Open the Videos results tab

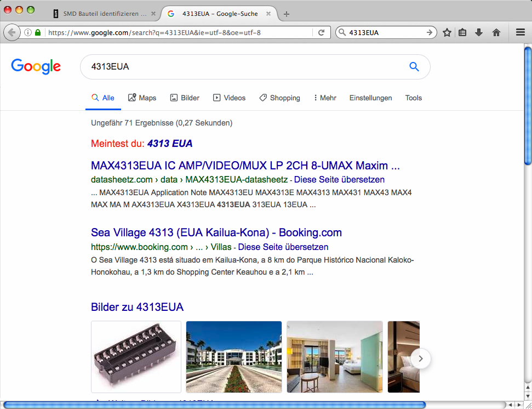point(230,98)
